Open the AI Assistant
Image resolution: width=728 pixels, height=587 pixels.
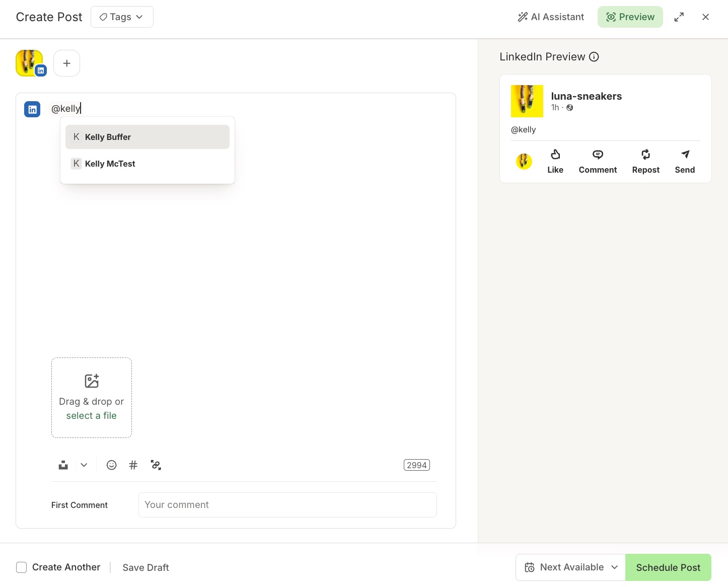pyautogui.click(x=550, y=17)
